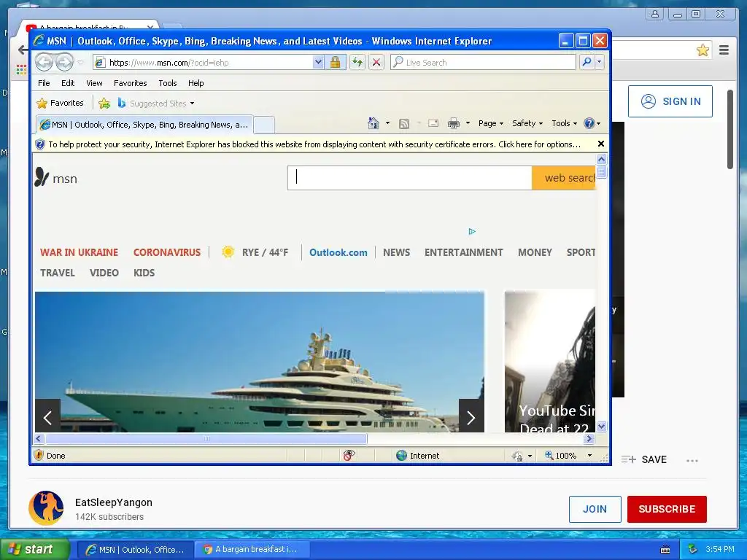Open the View menu
747x560 pixels.
point(94,83)
